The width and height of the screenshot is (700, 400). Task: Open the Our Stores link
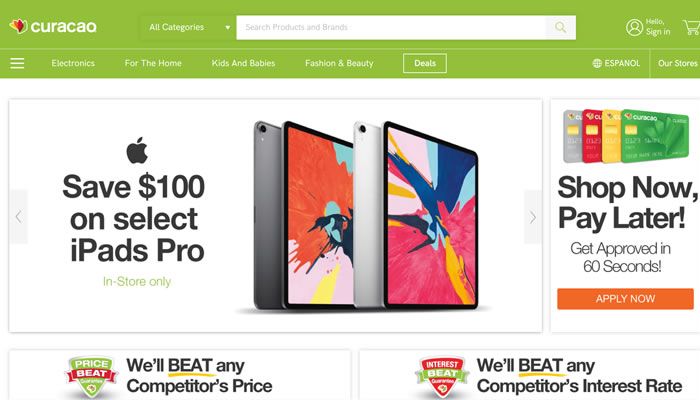pos(677,63)
